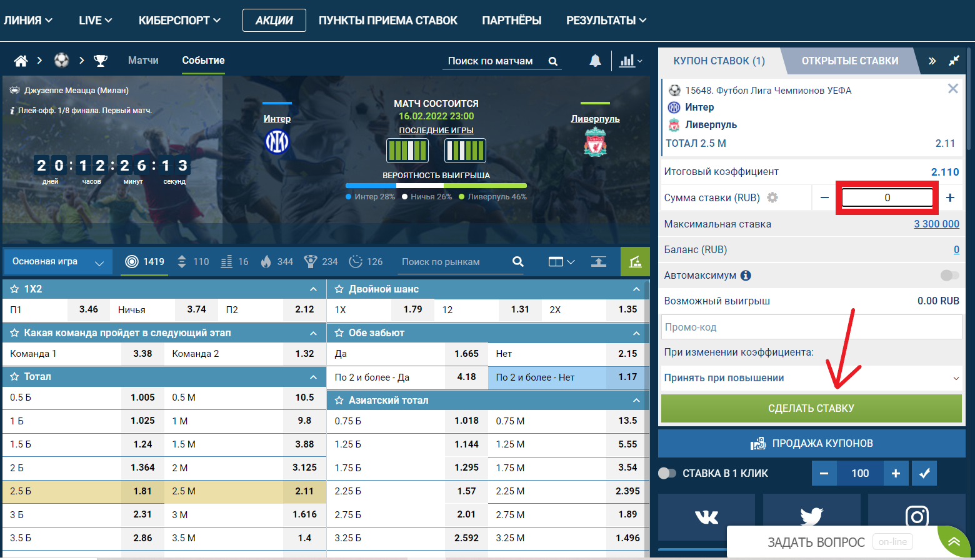Click the Liverpool team crest
Viewport: 975px width, 560px height.
point(595,142)
